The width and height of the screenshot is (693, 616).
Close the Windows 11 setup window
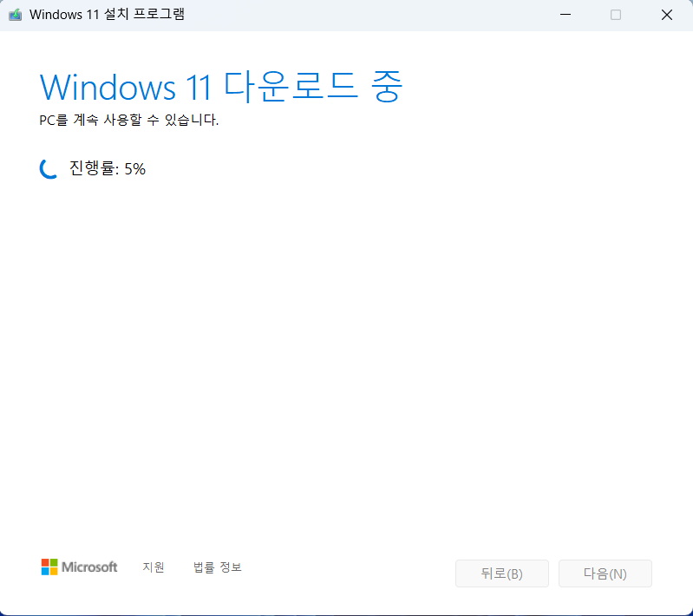pyautogui.click(x=666, y=15)
